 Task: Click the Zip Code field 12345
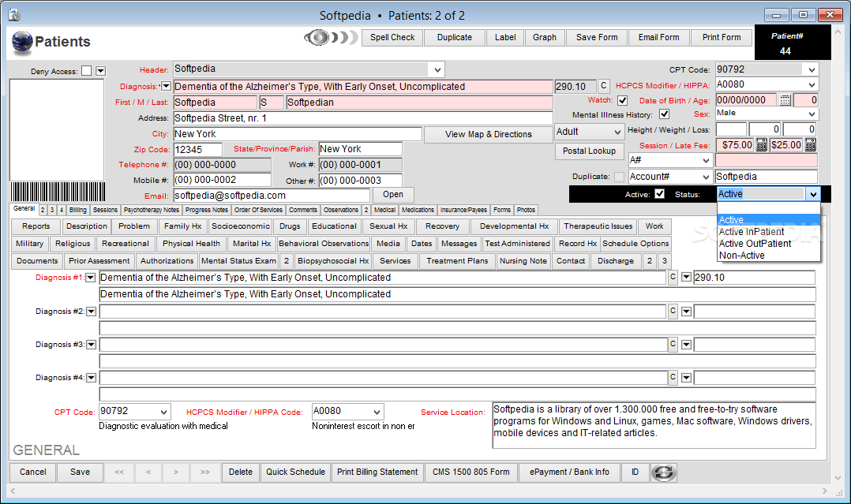[x=197, y=150]
